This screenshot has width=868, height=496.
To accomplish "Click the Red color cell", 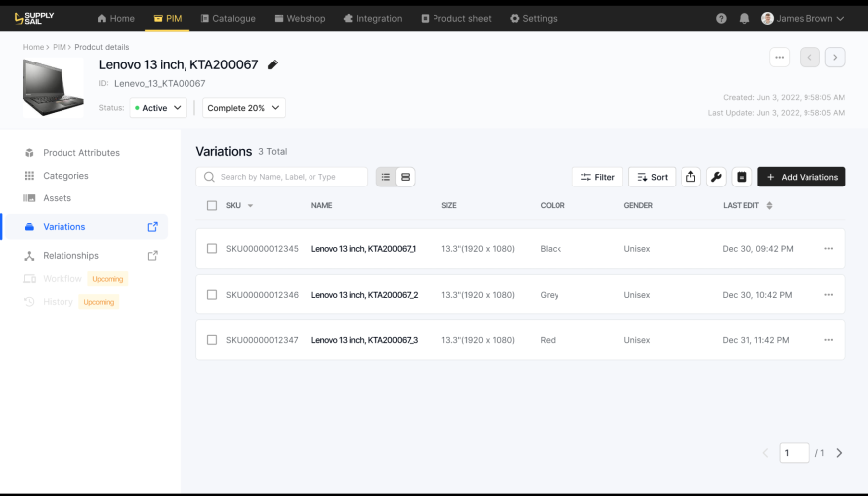I will tap(548, 340).
